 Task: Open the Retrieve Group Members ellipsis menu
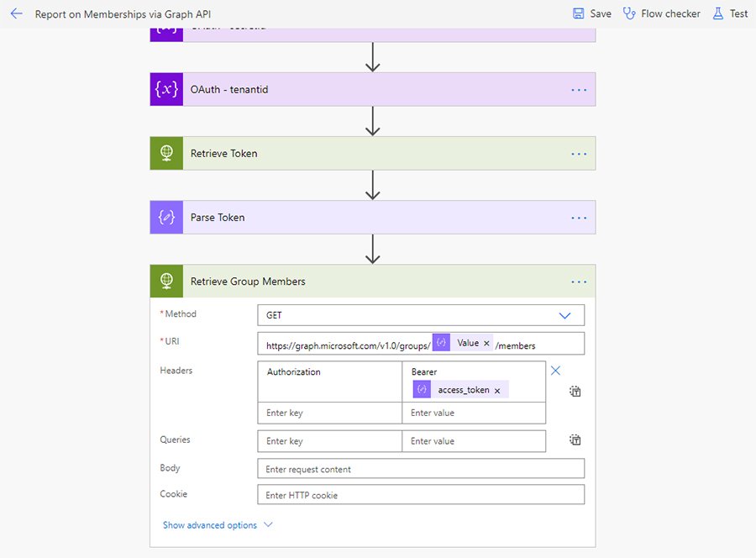pyautogui.click(x=579, y=282)
